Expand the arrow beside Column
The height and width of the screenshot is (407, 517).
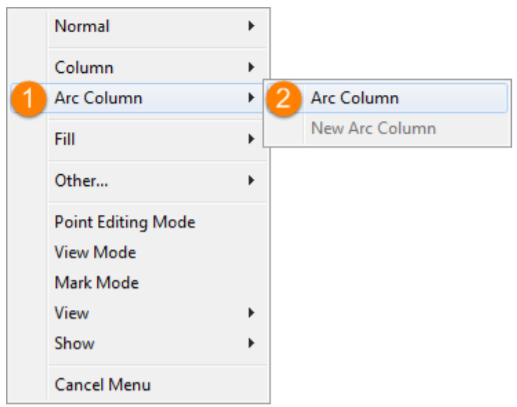tap(251, 67)
